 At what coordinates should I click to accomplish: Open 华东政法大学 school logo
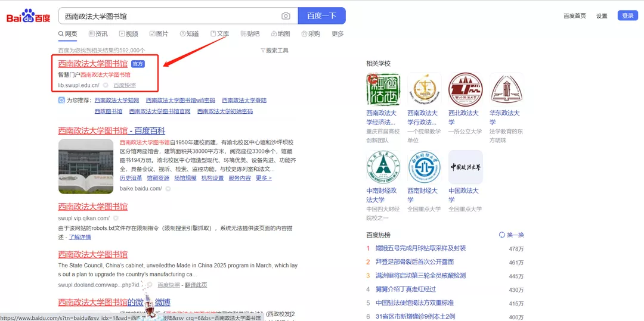pos(506,90)
